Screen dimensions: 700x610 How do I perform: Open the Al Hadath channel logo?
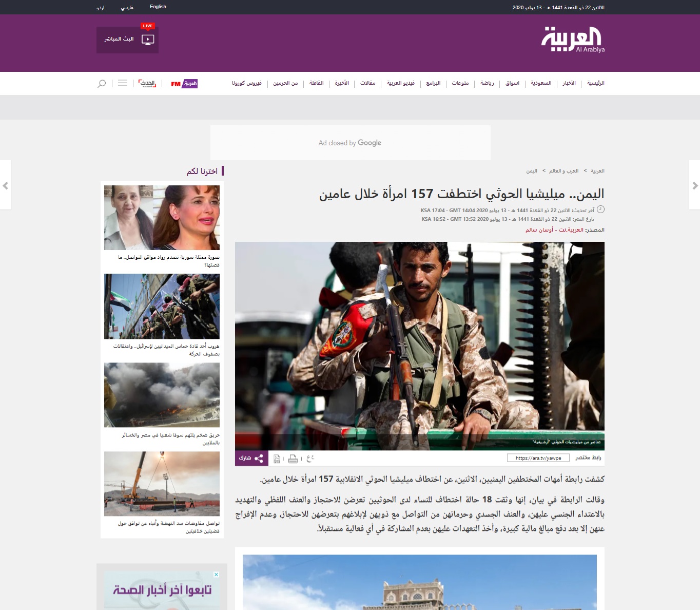point(148,83)
